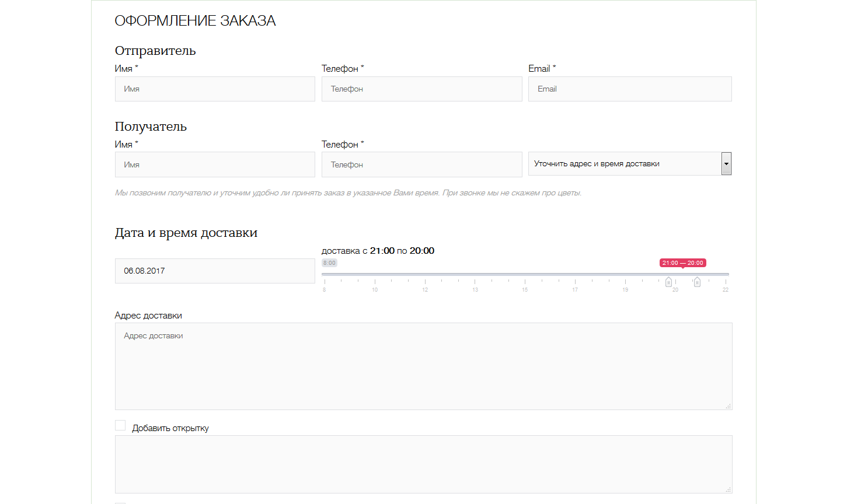Click the 12 mark on the time scale

click(425, 289)
